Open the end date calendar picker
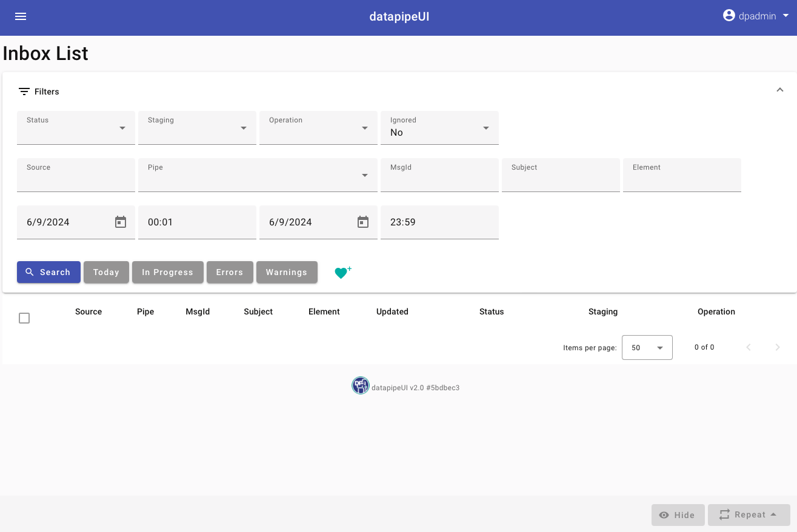797x532 pixels. [363, 222]
